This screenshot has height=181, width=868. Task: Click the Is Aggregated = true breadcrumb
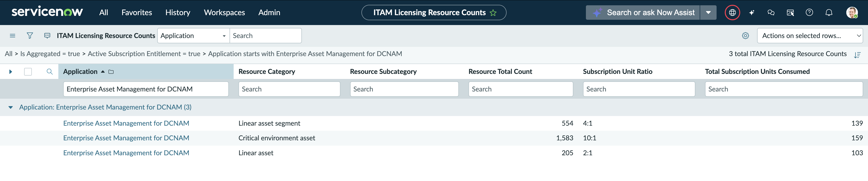tap(50, 54)
